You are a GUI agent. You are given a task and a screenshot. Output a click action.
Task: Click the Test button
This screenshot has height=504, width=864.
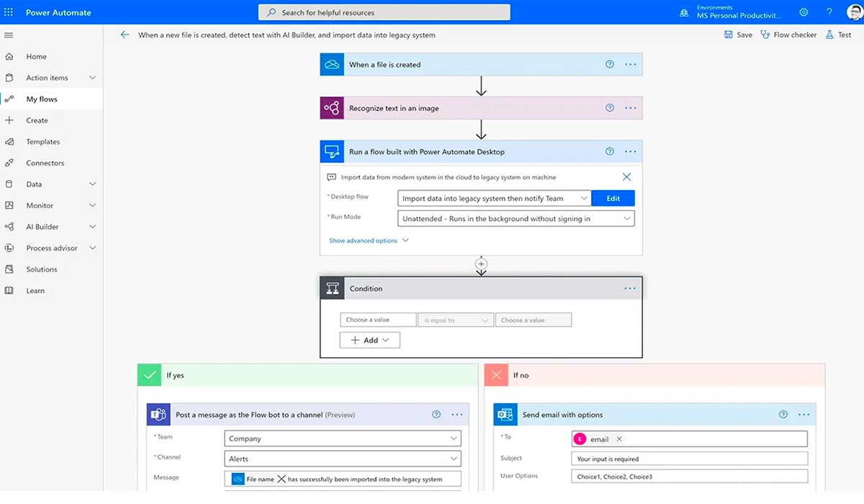click(838, 35)
